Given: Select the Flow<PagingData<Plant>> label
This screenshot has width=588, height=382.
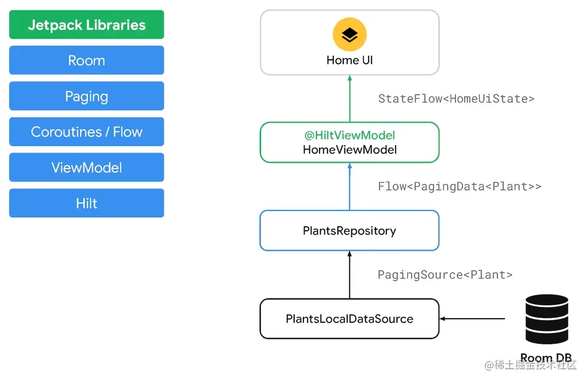Looking at the screenshot, I should click(460, 186).
